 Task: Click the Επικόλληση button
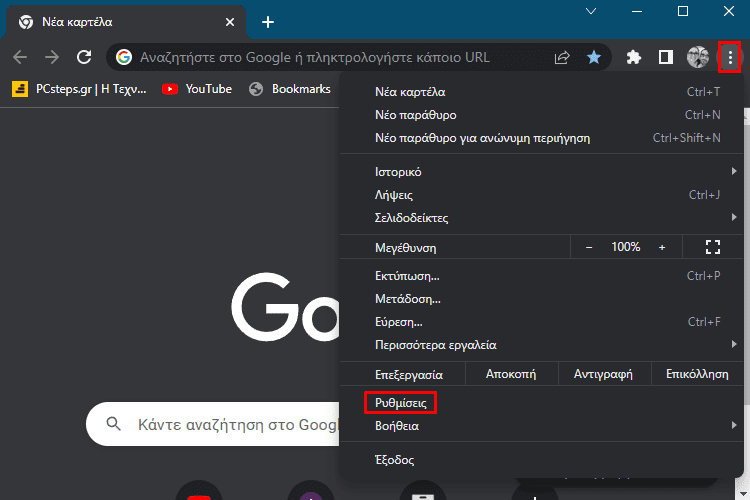click(689, 374)
